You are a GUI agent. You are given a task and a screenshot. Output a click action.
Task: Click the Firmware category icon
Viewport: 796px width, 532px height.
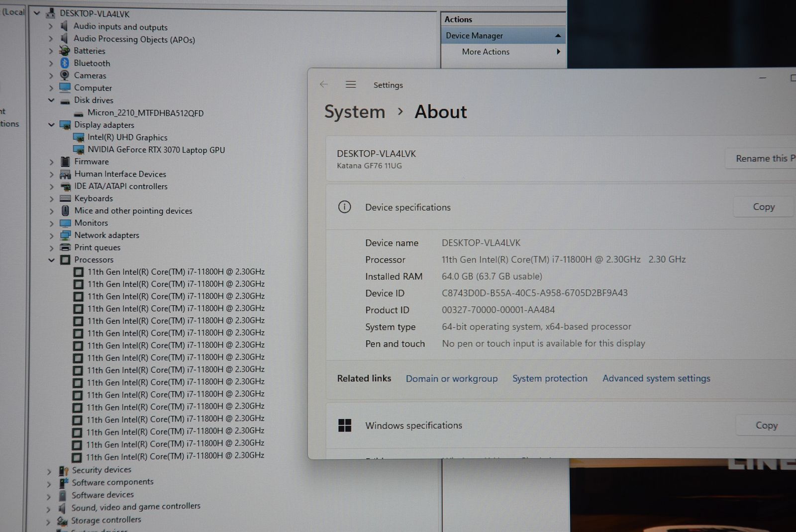point(65,162)
